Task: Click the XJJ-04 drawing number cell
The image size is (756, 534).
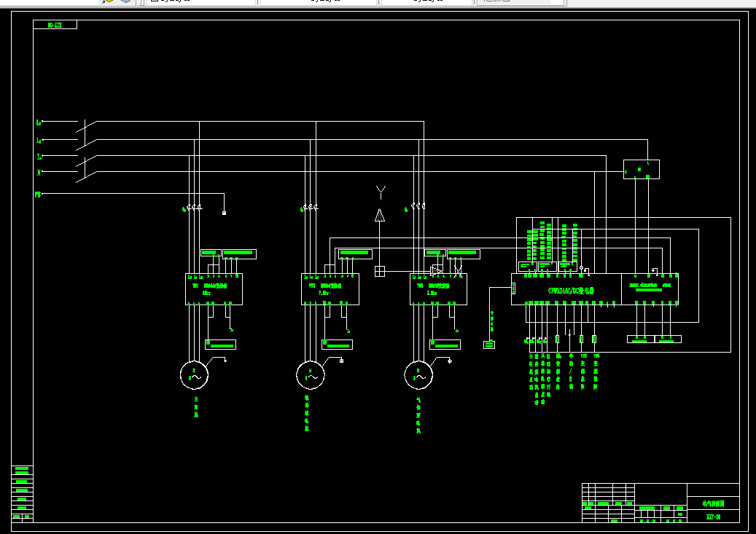Action: (713, 517)
